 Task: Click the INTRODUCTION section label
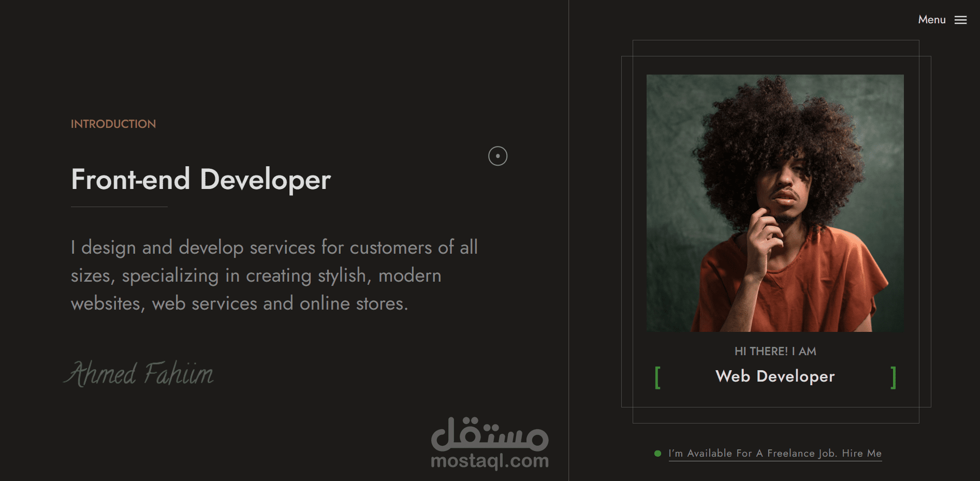113,124
